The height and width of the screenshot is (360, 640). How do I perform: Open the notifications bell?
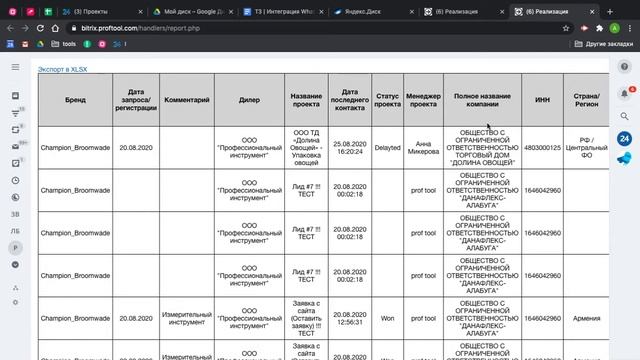pos(624,94)
